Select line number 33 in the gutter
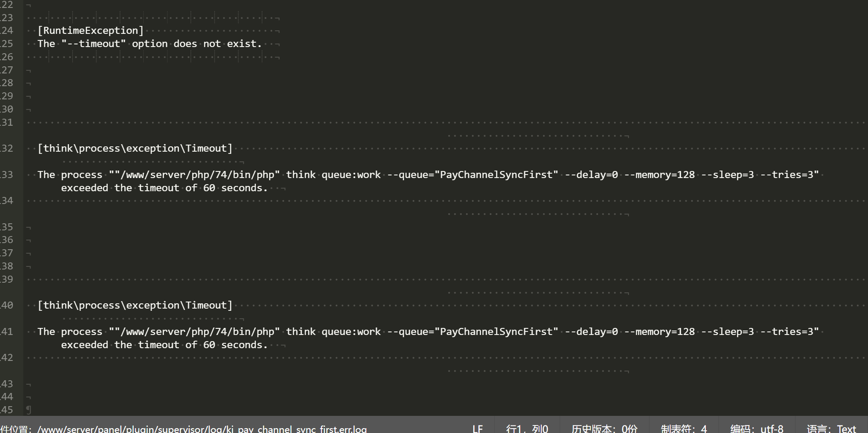Image resolution: width=868 pixels, height=433 pixels. pyautogui.click(x=7, y=175)
